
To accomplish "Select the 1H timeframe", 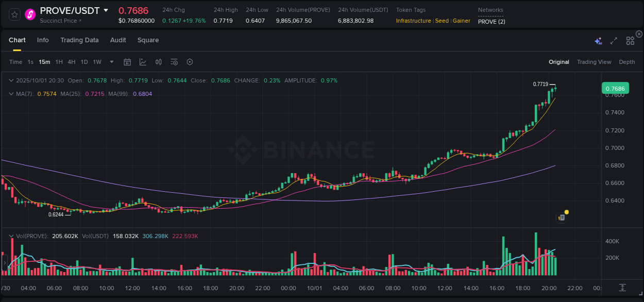I will coord(59,62).
